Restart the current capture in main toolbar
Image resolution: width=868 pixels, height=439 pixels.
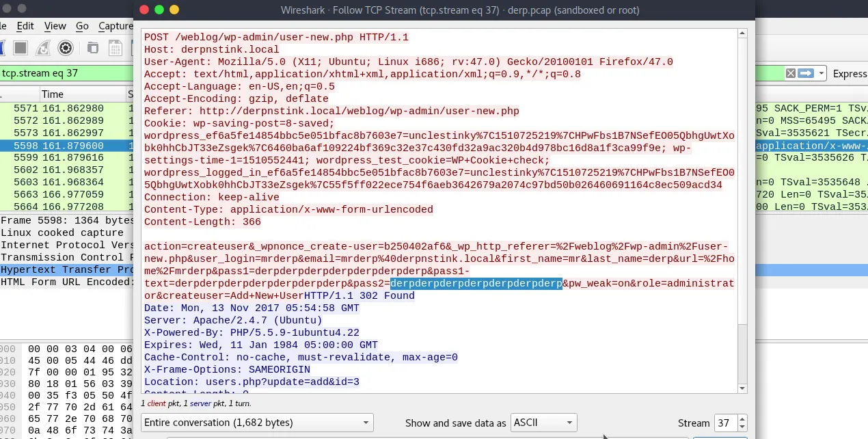tap(43, 48)
